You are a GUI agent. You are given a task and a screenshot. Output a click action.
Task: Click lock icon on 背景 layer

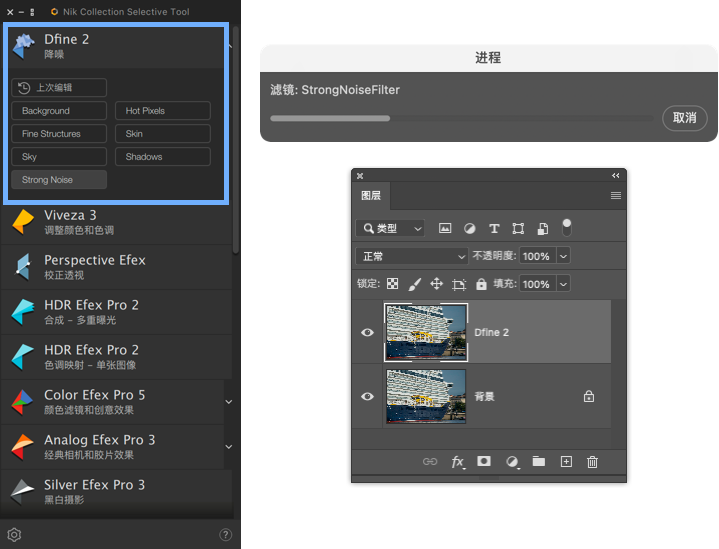coord(589,396)
